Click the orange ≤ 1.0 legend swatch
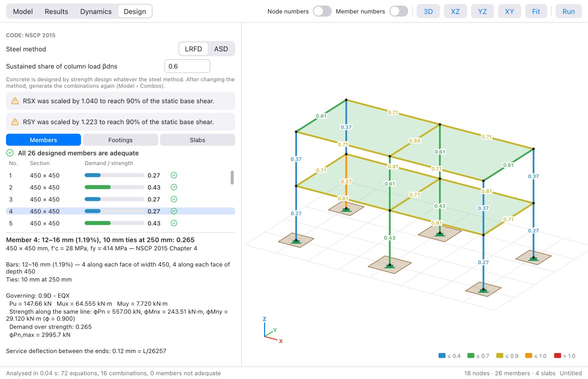 [528, 356]
